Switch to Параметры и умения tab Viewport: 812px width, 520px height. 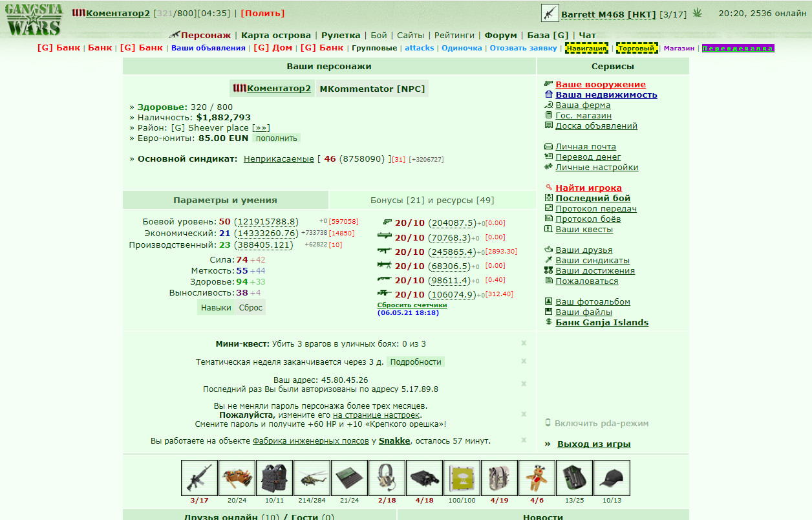(x=225, y=200)
